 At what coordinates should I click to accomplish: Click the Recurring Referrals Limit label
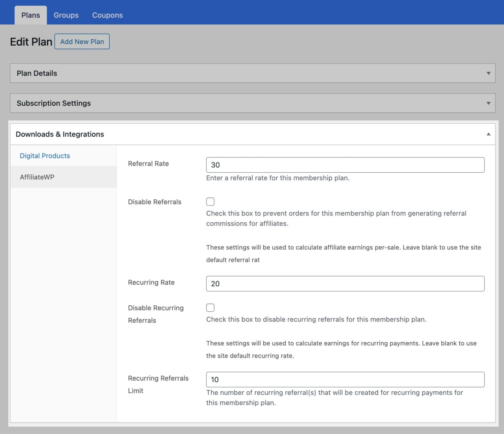158,384
